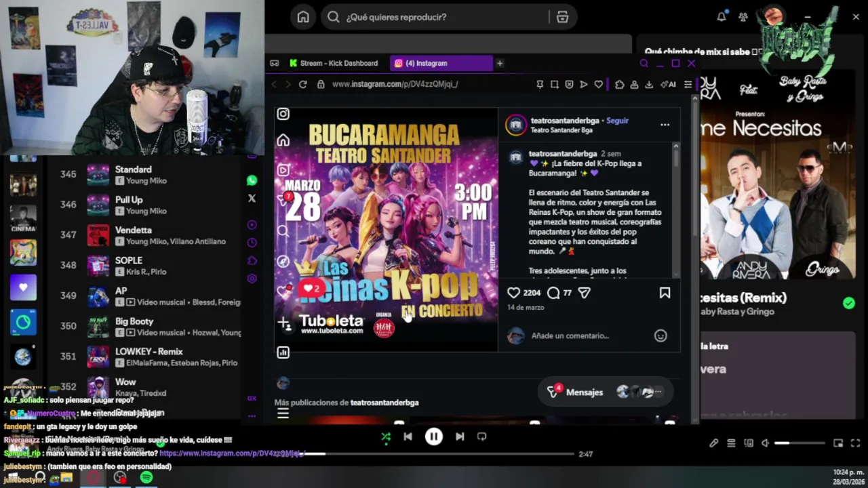Image resolution: width=868 pixels, height=488 pixels.
Task: Go to the previous Spotify track
Action: (x=408, y=436)
